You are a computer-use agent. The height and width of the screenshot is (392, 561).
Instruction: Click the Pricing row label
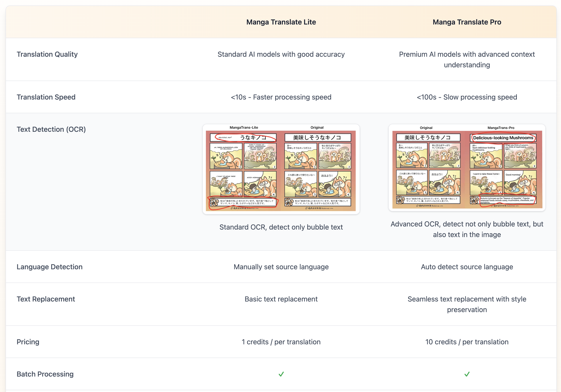click(28, 342)
